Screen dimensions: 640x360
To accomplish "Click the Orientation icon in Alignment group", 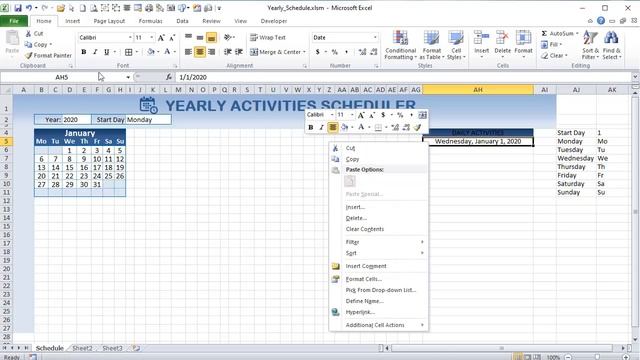I will click(x=228, y=38).
